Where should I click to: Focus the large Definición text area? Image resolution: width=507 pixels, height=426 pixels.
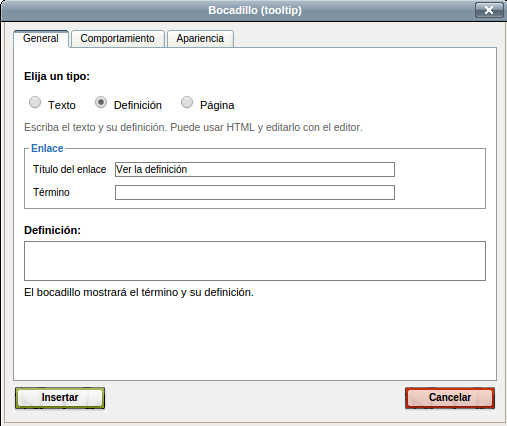[255, 261]
